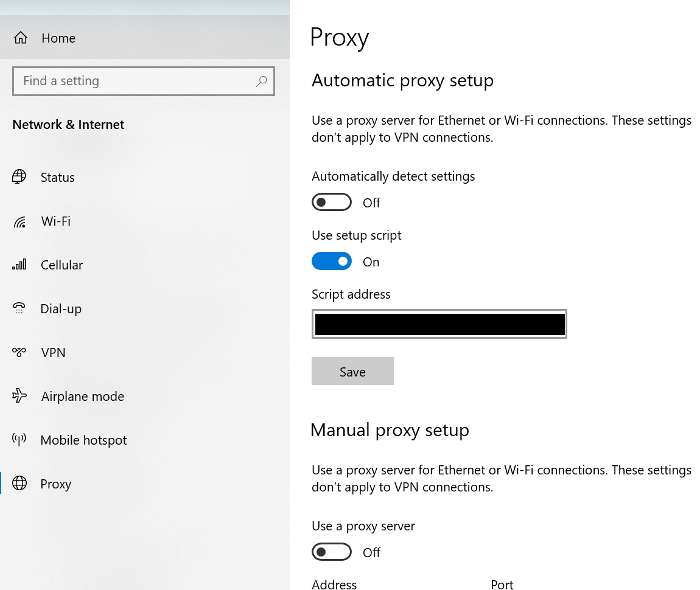This screenshot has width=700, height=590.
Task: Click the magnifier search icon
Action: pos(261,81)
